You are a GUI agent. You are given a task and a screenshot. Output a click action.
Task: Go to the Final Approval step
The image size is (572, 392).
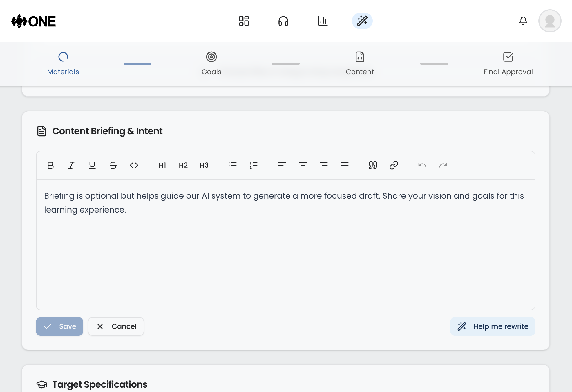pyautogui.click(x=508, y=63)
